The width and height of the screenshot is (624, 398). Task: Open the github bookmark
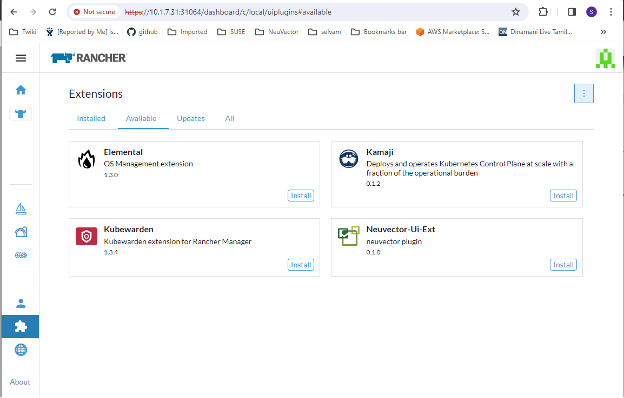pyautogui.click(x=142, y=32)
